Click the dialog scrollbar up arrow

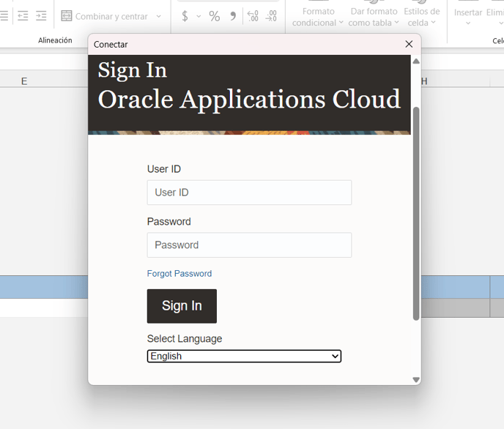point(416,61)
